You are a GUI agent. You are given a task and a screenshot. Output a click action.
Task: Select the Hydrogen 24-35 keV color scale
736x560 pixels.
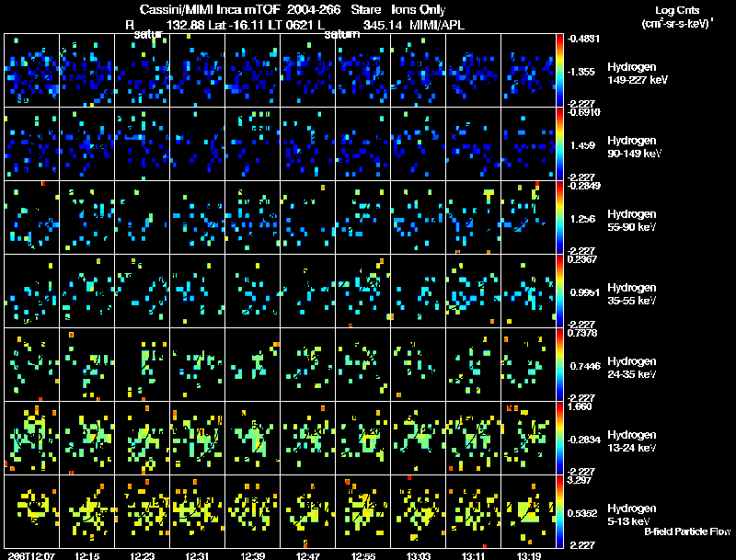tap(559, 365)
